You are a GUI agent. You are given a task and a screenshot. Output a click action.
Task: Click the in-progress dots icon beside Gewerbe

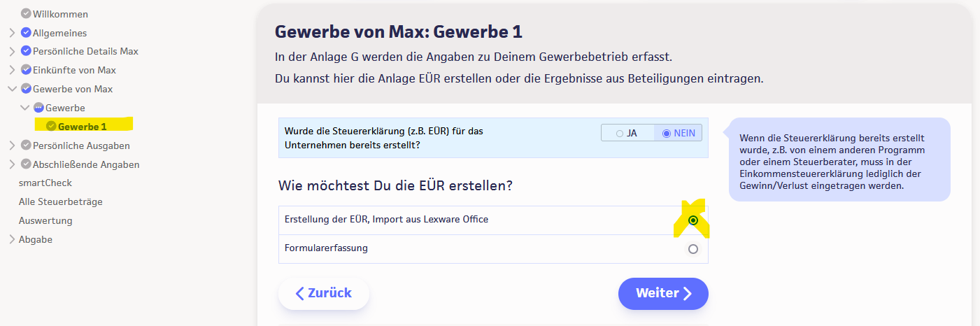[38, 108]
